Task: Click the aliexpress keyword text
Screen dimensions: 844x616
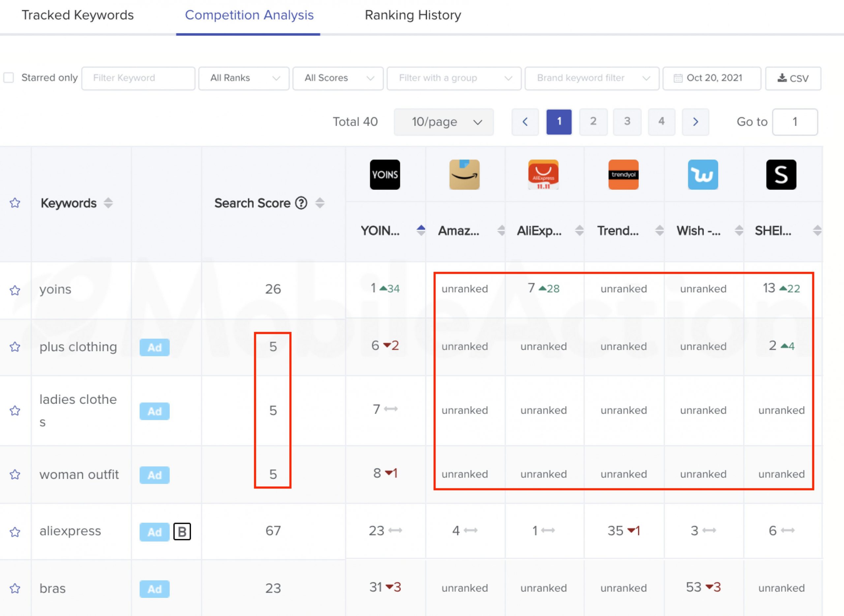Action: tap(70, 531)
